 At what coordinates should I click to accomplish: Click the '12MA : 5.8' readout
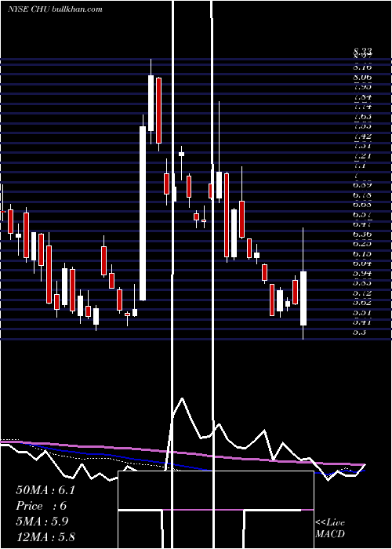tap(45, 536)
